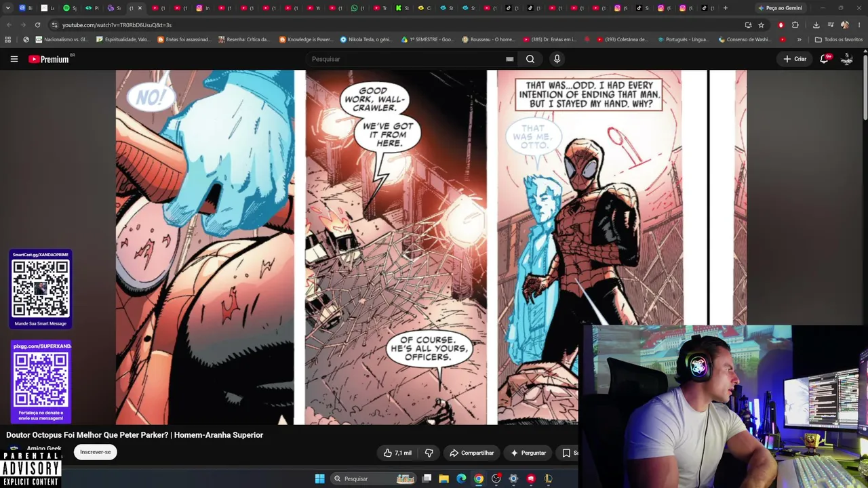The height and width of the screenshot is (488, 868).
Task: Open YouTube notifications bell
Action: click(x=825, y=59)
